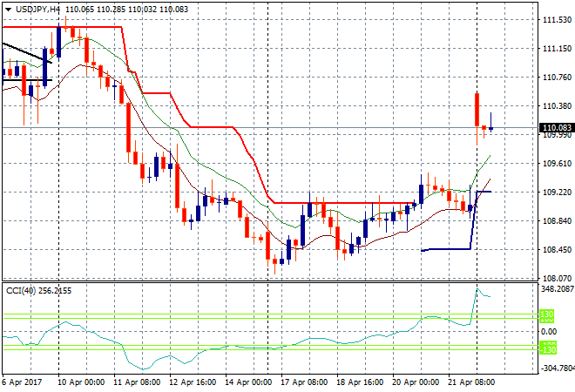Viewport: 575px width, 392px height.
Task: Click the -304.7804 CCI scale value
Action: (x=558, y=368)
